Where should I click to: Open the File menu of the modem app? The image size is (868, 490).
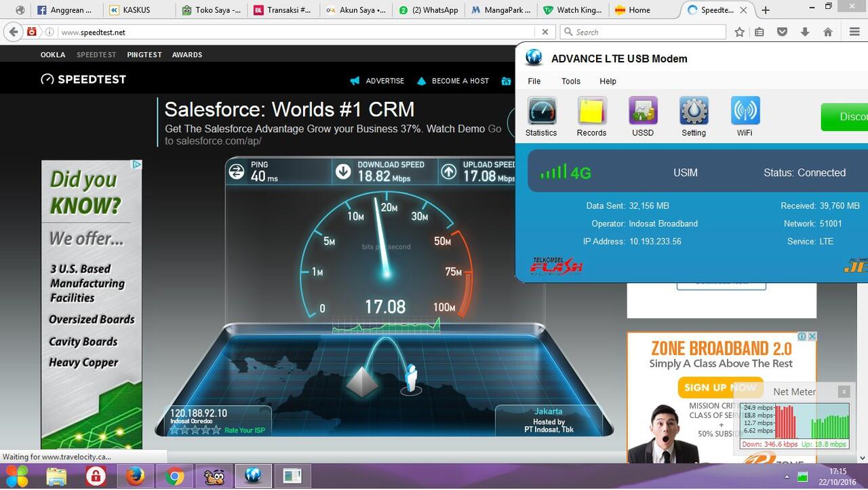coord(534,81)
